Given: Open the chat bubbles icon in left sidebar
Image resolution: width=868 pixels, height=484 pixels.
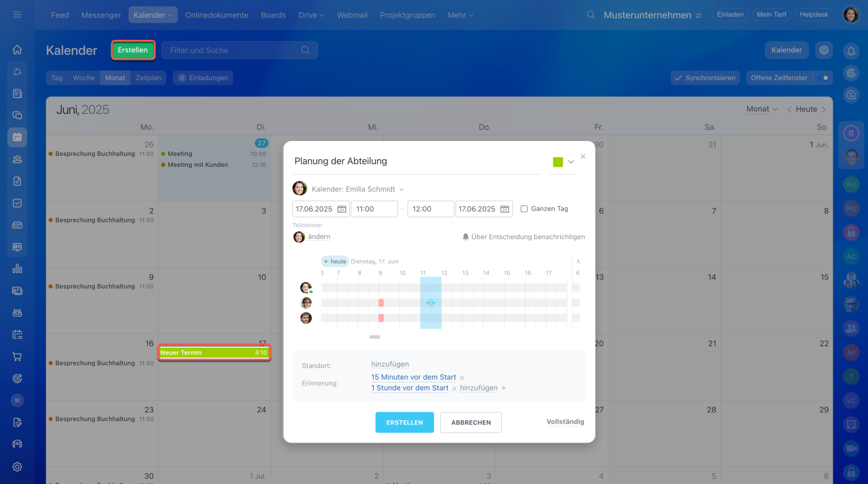Looking at the screenshot, I should (x=17, y=115).
